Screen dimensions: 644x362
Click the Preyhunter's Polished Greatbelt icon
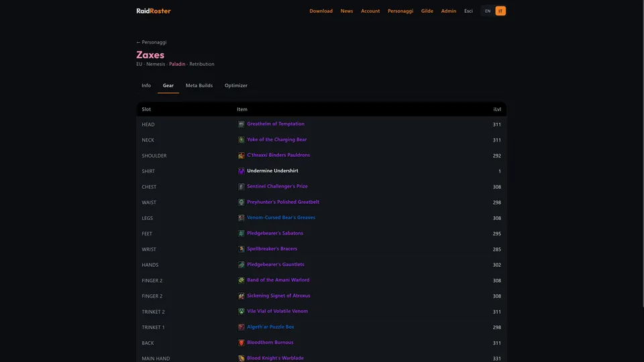(x=241, y=202)
